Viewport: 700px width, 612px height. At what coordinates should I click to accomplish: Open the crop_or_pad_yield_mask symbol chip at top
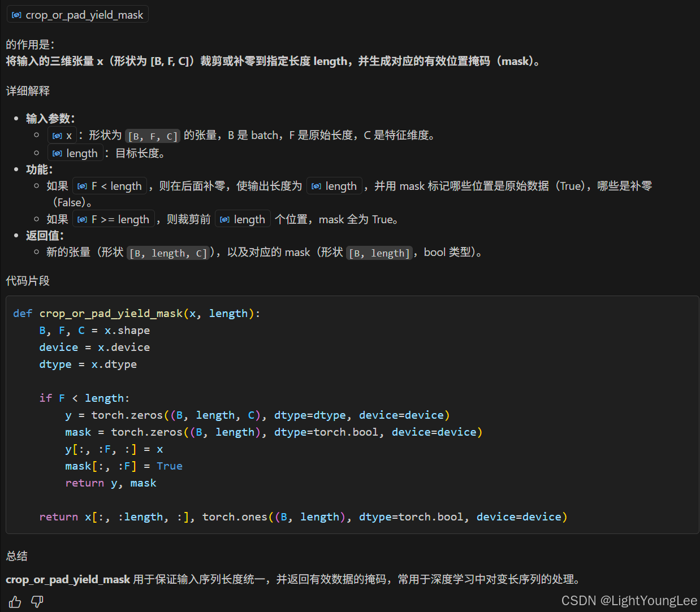(x=77, y=15)
